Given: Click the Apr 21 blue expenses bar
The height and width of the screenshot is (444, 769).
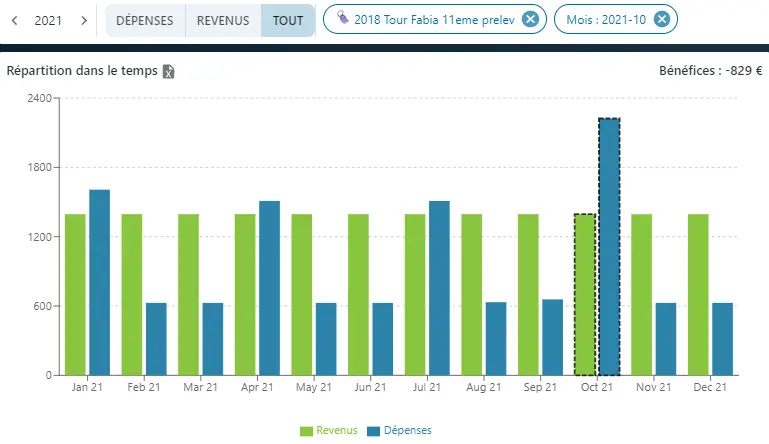Looking at the screenshot, I should click(x=269, y=288).
